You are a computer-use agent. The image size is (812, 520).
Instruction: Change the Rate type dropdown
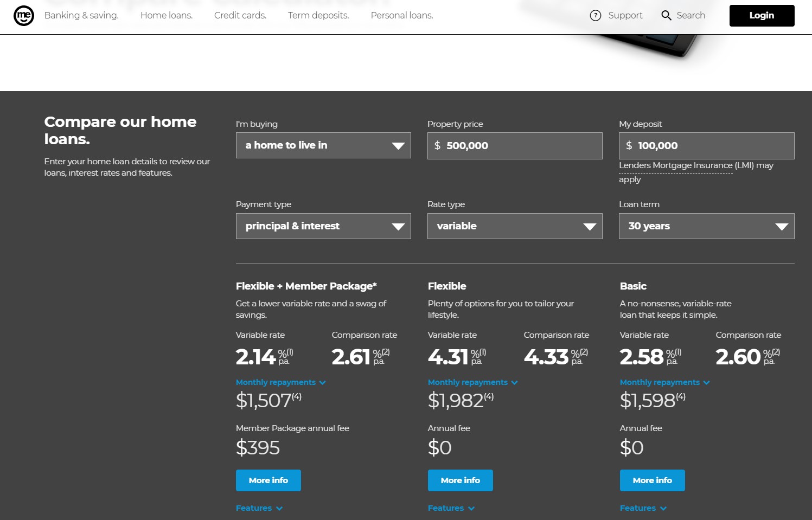tap(515, 226)
